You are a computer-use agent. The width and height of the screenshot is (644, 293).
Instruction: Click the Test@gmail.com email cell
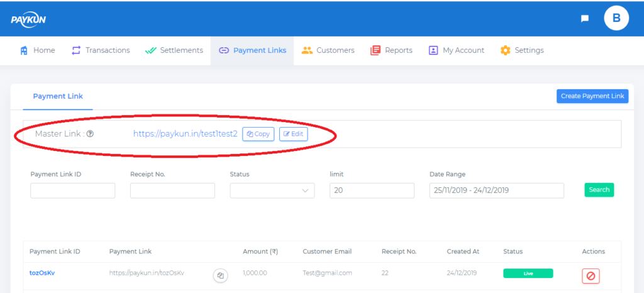[327, 273]
